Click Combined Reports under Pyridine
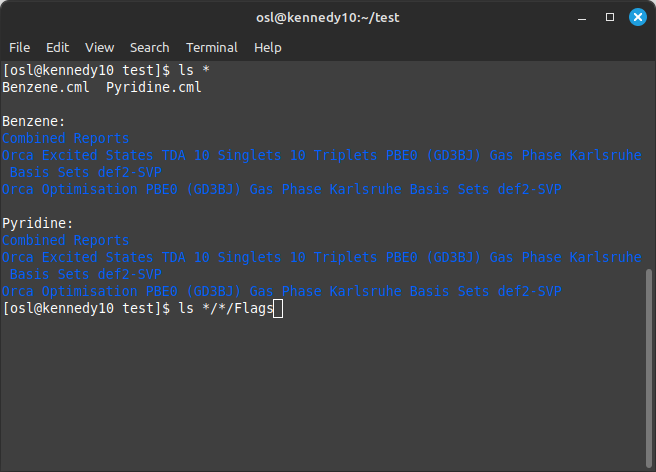Screen dimensions: 656x472 (x=66, y=240)
